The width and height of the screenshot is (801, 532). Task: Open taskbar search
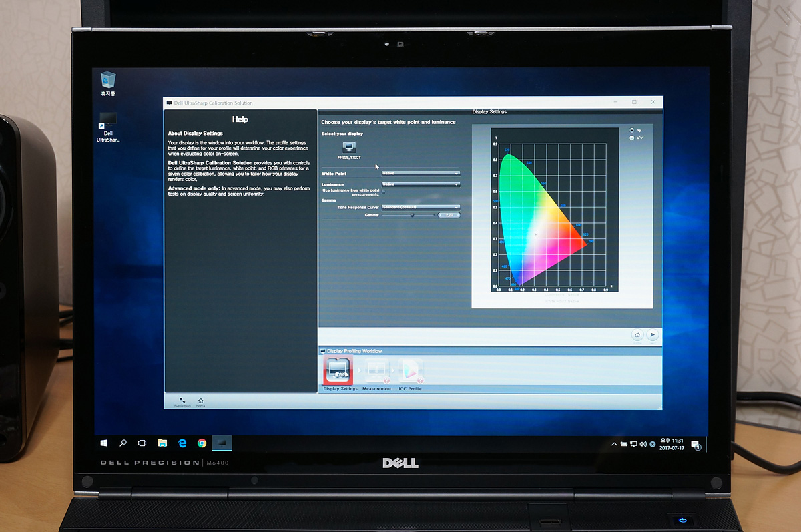tap(123, 443)
